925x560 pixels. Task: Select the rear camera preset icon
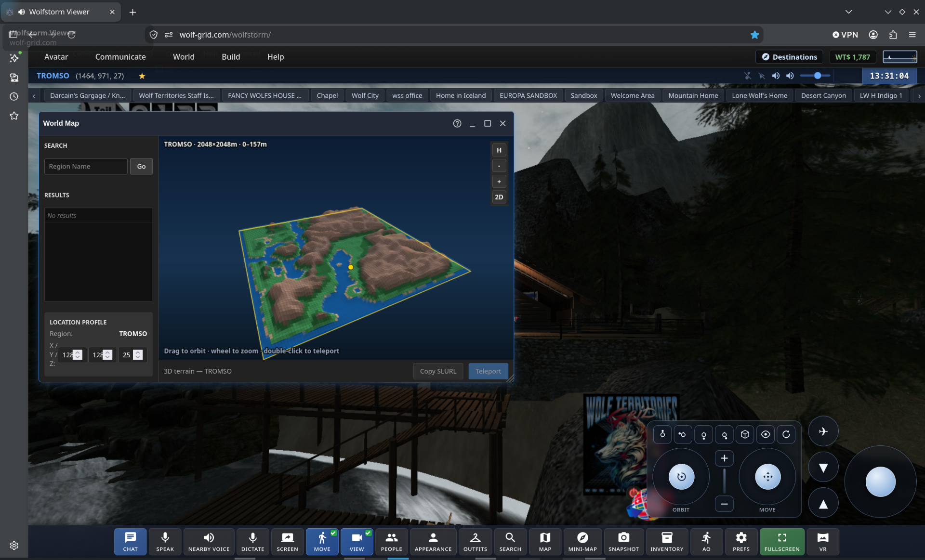pos(704,434)
